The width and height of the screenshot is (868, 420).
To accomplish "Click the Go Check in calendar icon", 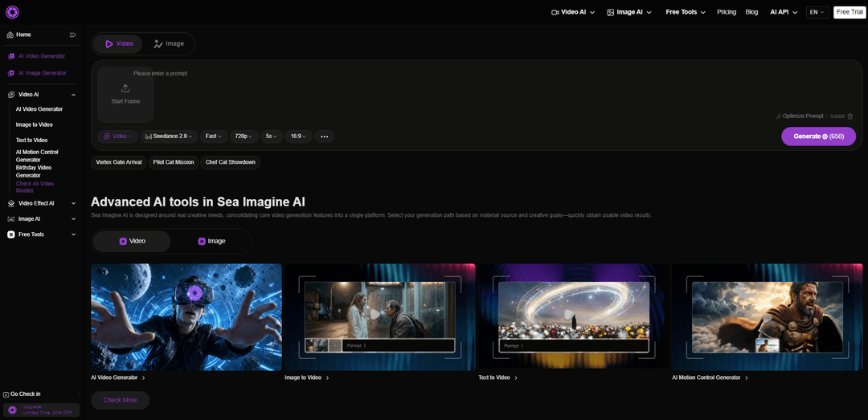I will click(x=6, y=394).
